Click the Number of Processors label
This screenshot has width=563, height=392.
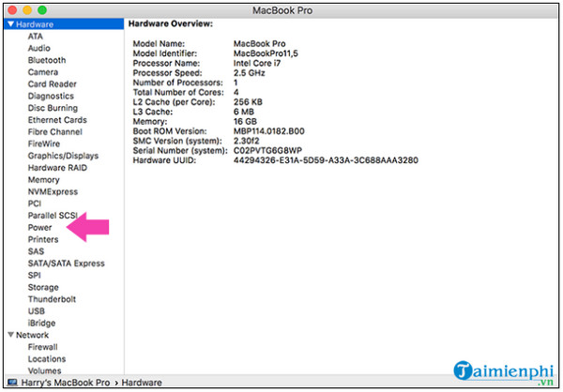177,83
